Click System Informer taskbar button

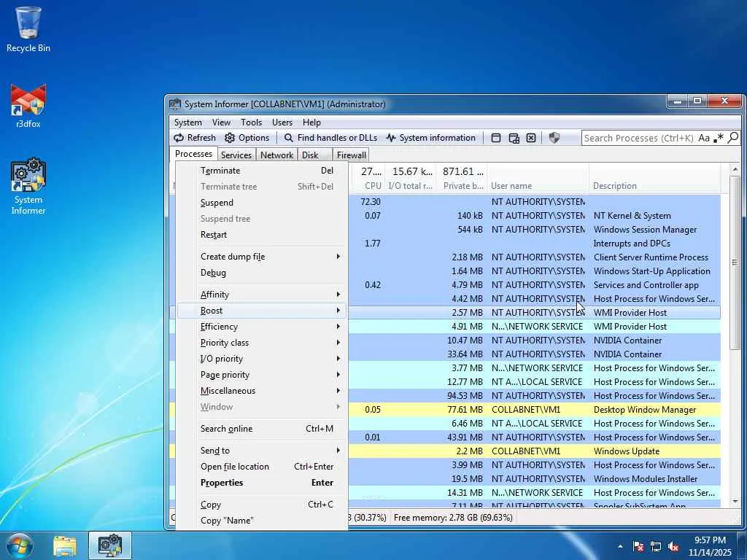point(110,545)
